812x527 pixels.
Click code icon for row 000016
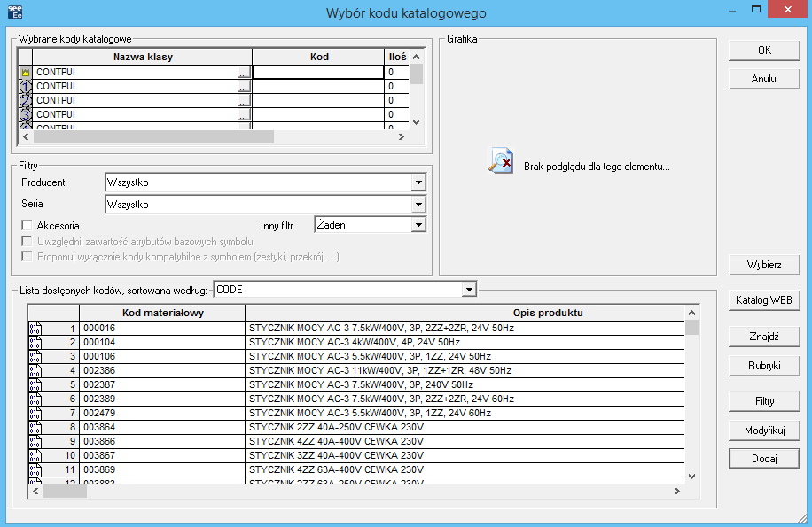(x=35, y=329)
